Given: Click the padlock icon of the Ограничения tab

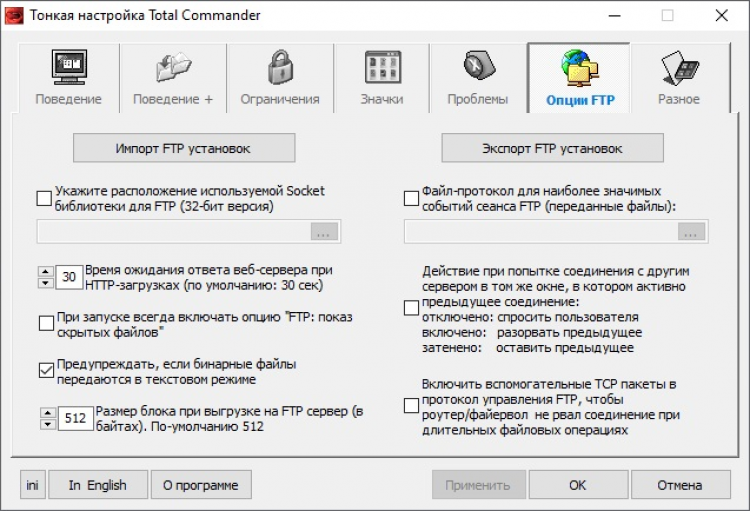Looking at the screenshot, I should tap(280, 68).
